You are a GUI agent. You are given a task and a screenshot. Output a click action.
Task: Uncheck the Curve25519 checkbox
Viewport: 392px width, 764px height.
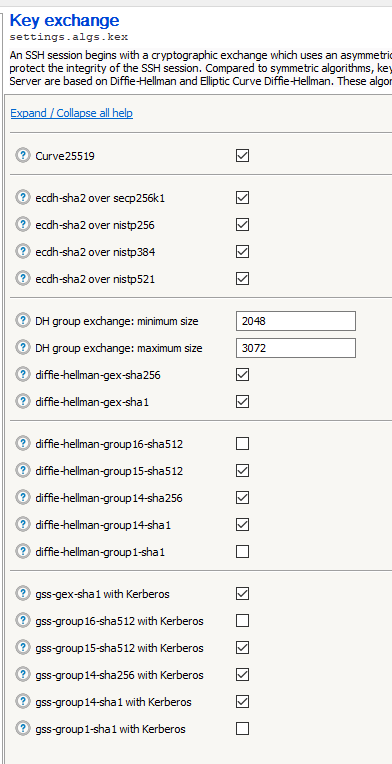pyautogui.click(x=242, y=155)
